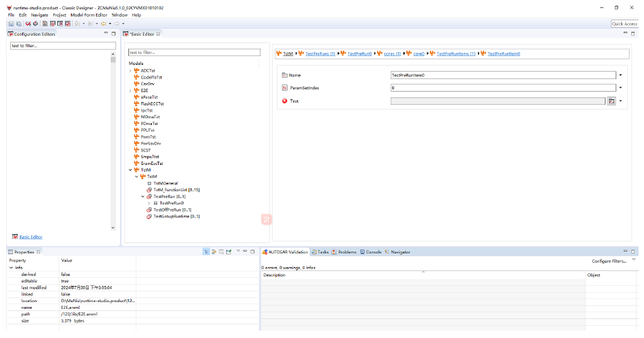This screenshot has width=644, height=338.
Task: Click the TestPreRun0 breadcrumb link
Action: tap(359, 54)
